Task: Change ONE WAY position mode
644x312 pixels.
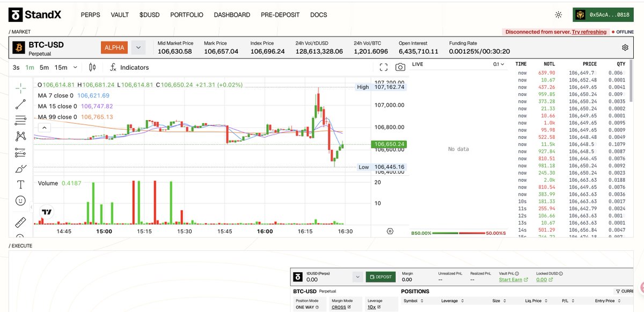Action: click(x=307, y=308)
